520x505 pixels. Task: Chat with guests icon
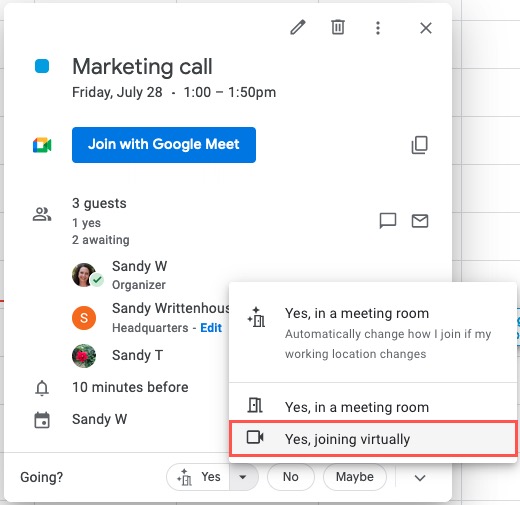tap(388, 221)
